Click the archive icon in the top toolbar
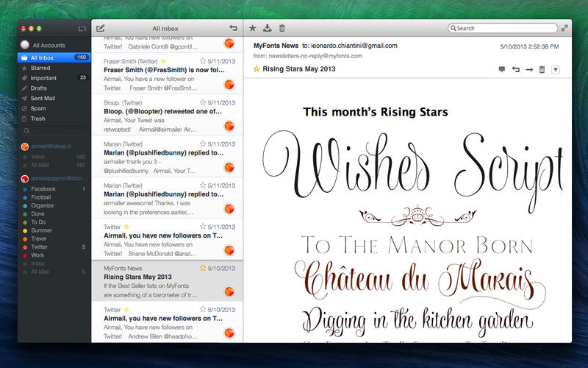Image resolution: width=588 pixels, height=368 pixels. pos(268,28)
